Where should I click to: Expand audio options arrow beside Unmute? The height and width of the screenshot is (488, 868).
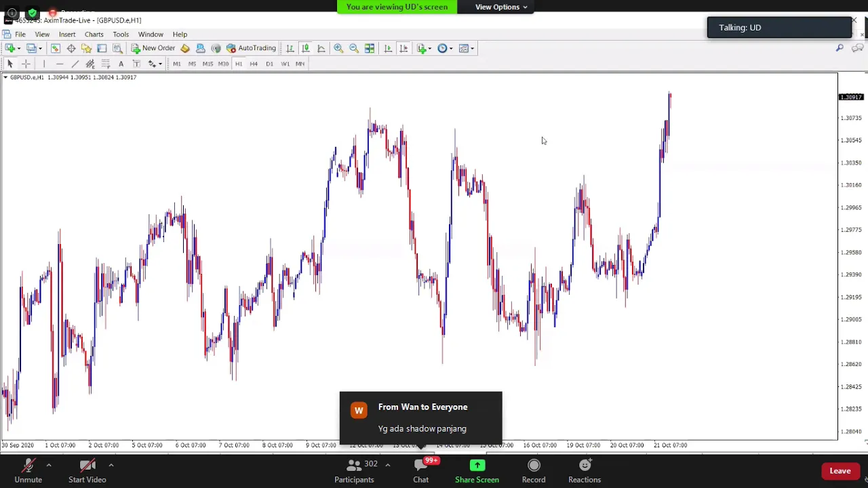pos(49,465)
